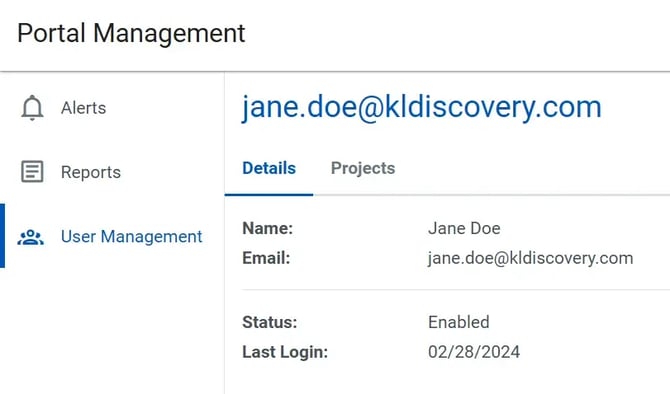Click the 02/28/2024 last login date
Screen dimensions: 670x394
tap(474, 352)
